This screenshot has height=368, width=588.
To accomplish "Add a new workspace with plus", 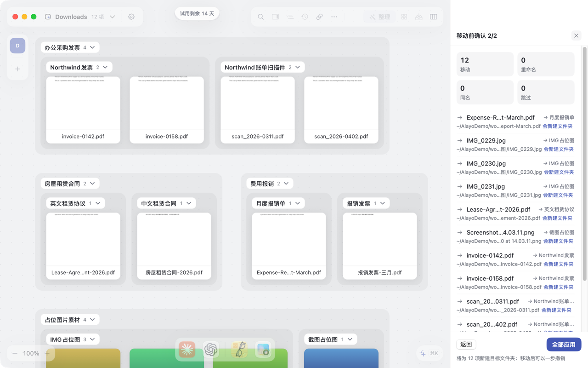I will [x=17, y=69].
